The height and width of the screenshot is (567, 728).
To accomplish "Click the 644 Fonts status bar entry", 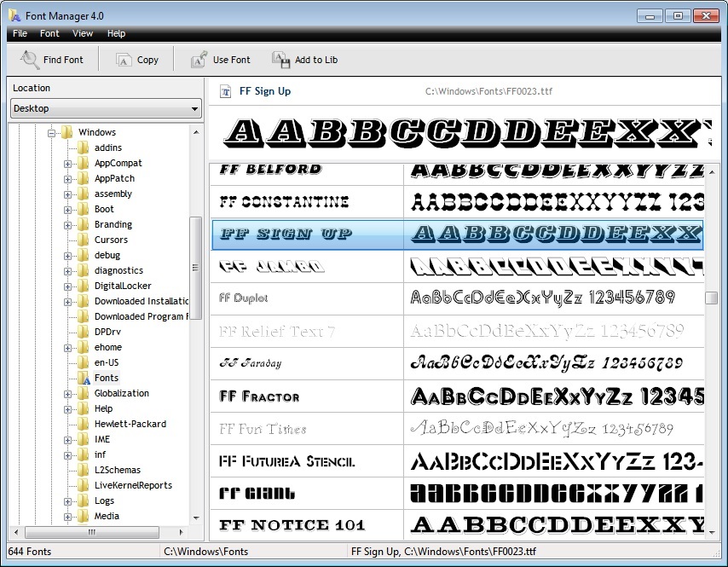I will (x=30, y=551).
